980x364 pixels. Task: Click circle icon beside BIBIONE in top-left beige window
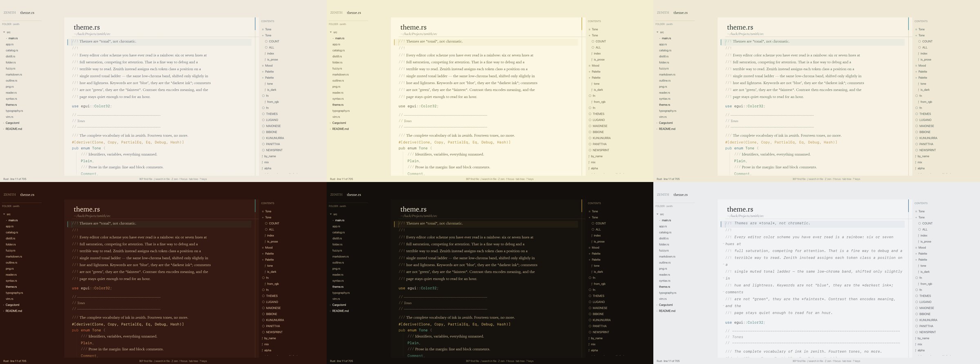263,132
